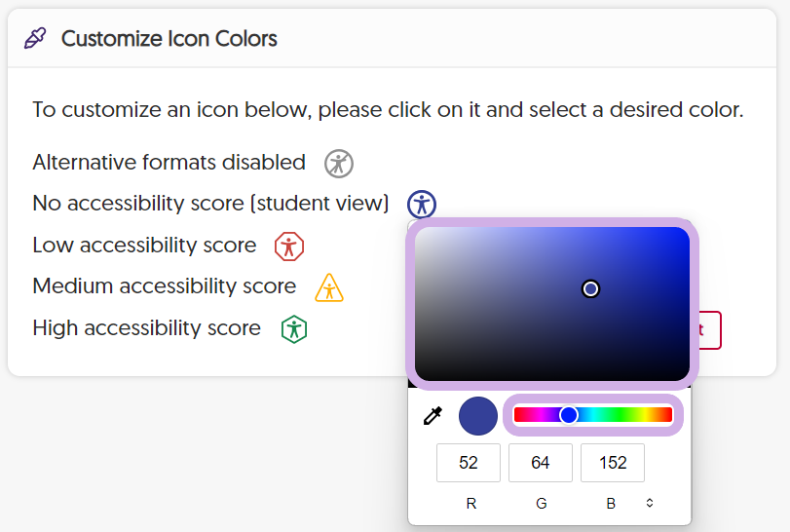Screen dimensions: 790x532
Task: Click the current color preview circle
Action: [478, 416]
